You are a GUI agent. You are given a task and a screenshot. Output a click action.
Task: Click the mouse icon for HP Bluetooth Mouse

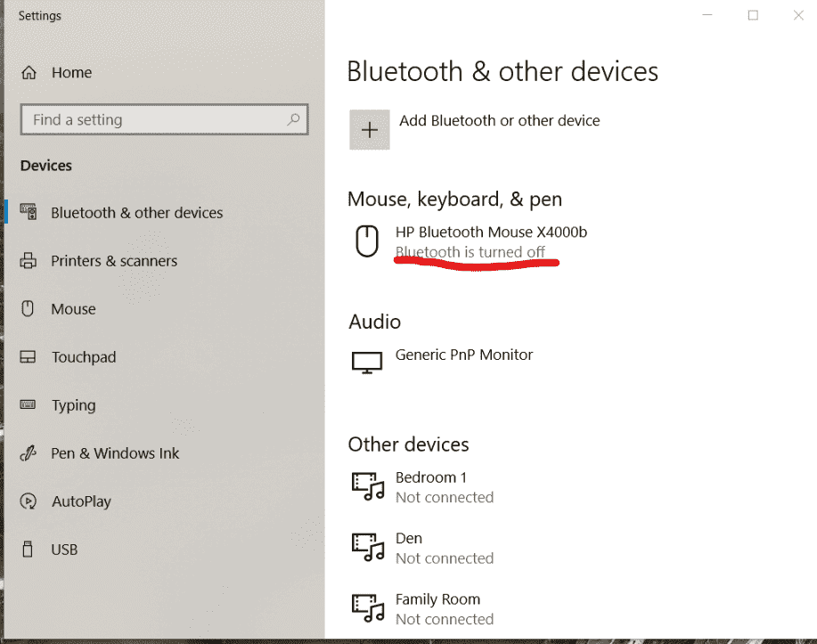367,241
